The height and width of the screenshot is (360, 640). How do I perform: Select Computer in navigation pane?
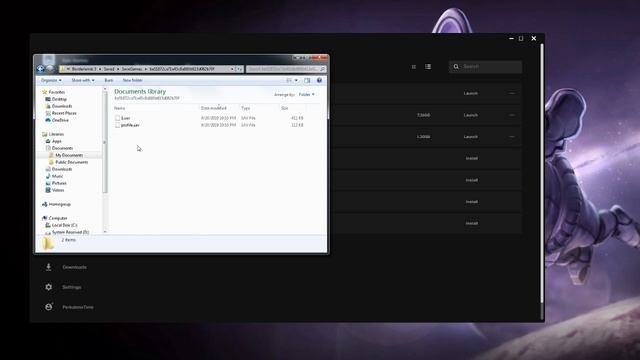[x=58, y=218]
